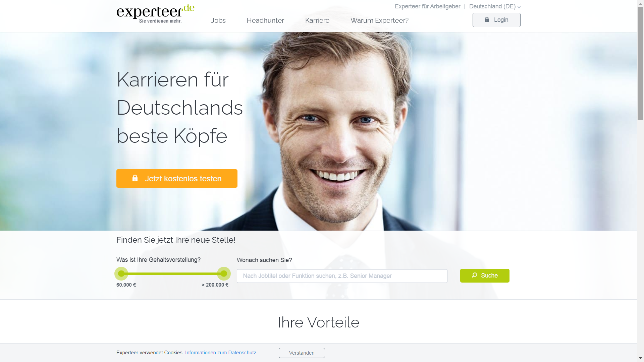
Task: Open the Headhunter menu item
Action: 265,20
